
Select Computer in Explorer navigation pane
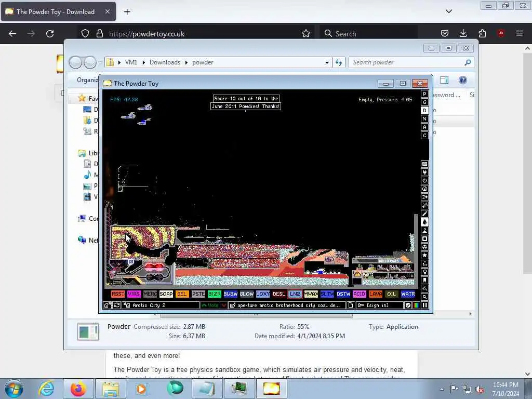pos(88,219)
